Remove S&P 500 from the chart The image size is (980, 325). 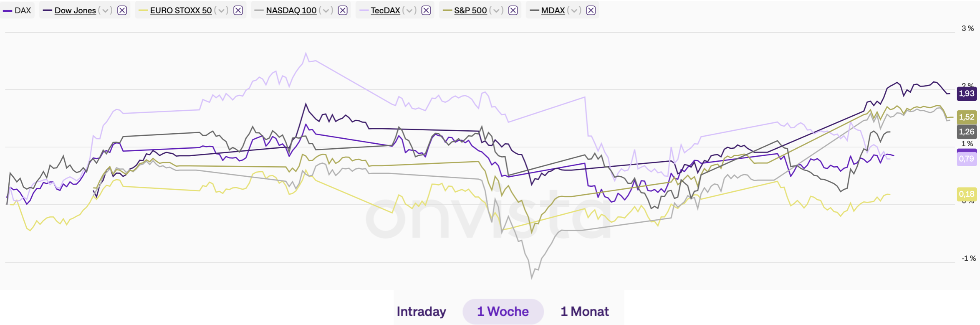point(513,10)
